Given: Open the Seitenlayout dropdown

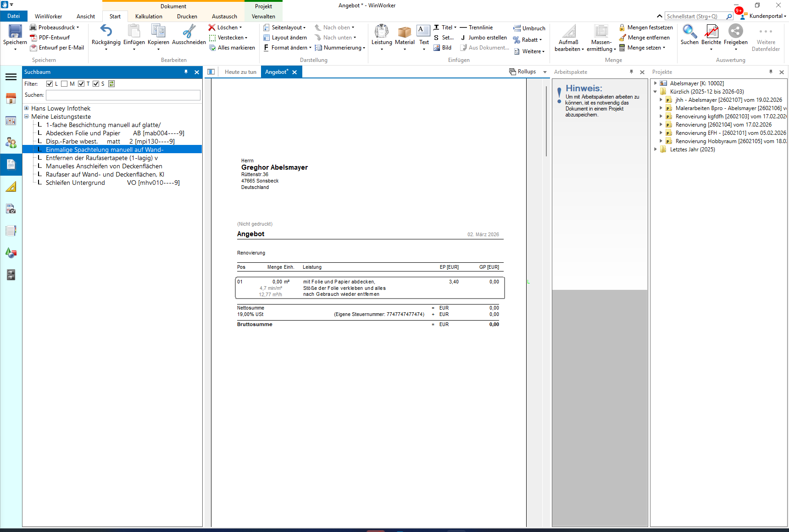Looking at the screenshot, I should (288, 28).
